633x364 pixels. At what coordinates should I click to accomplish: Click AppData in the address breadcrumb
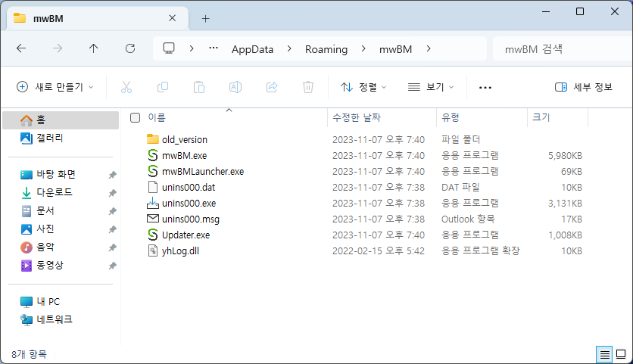click(252, 49)
